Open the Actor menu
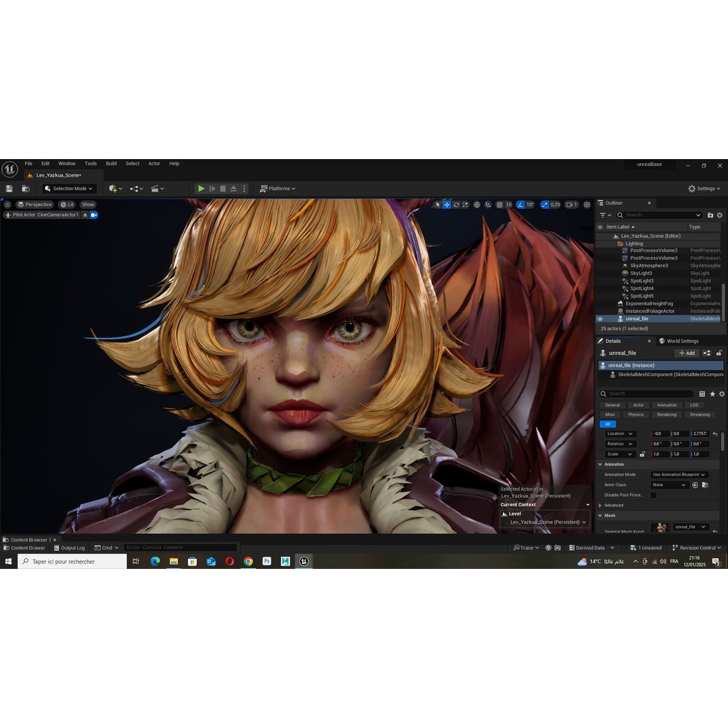This screenshot has width=728, height=728. [154, 163]
